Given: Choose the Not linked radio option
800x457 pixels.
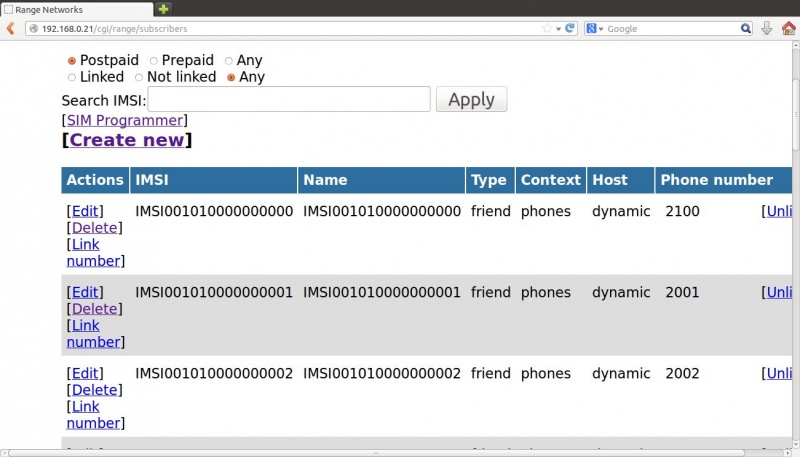Looking at the screenshot, I should pos(138,77).
